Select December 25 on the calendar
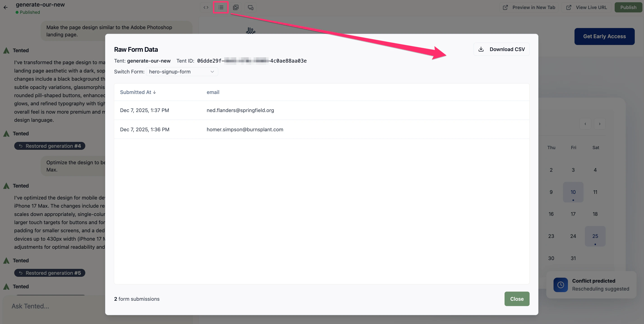 595,236
